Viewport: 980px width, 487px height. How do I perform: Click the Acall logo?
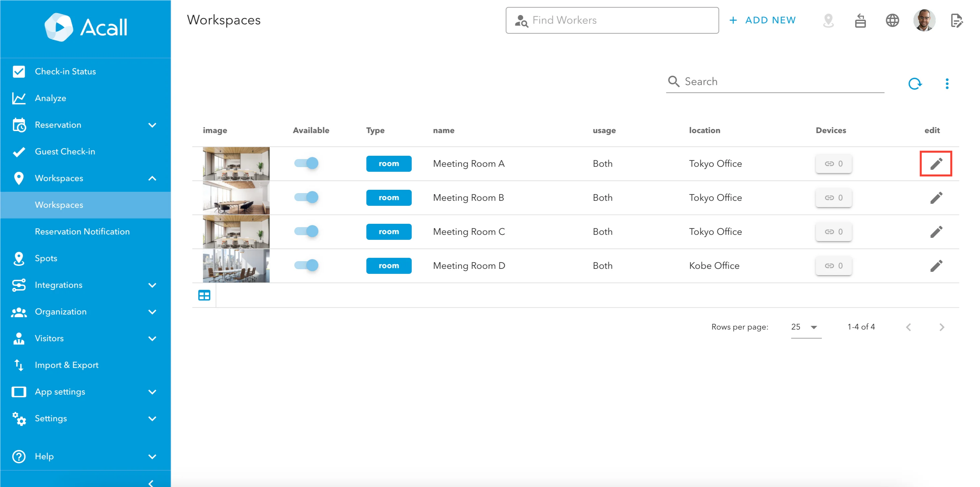86,27
